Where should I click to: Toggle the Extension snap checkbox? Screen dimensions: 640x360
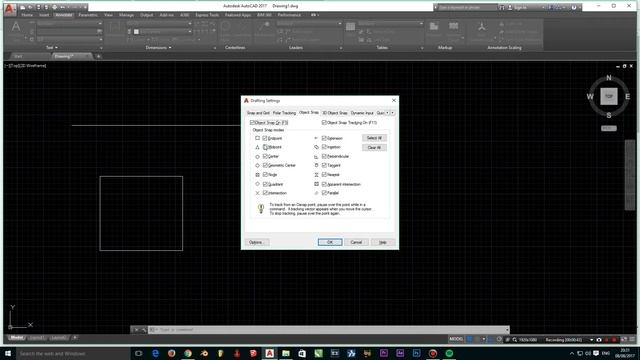pos(324,138)
